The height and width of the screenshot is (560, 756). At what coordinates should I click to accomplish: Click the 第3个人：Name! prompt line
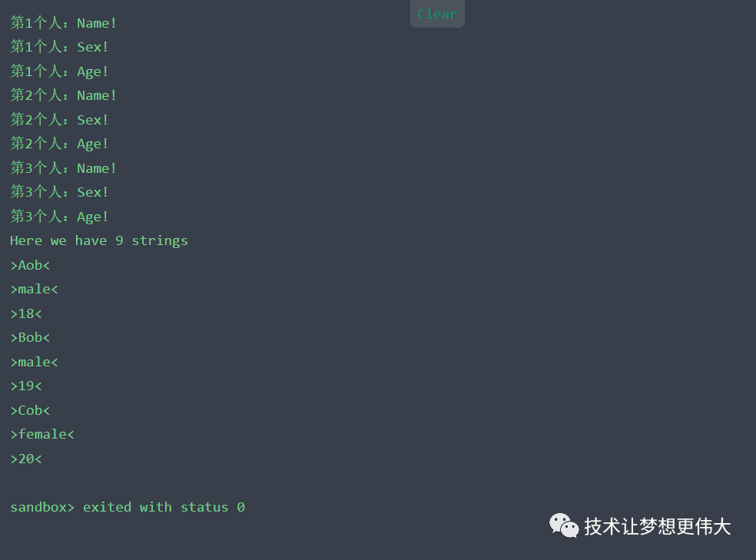tap(64, 168)
